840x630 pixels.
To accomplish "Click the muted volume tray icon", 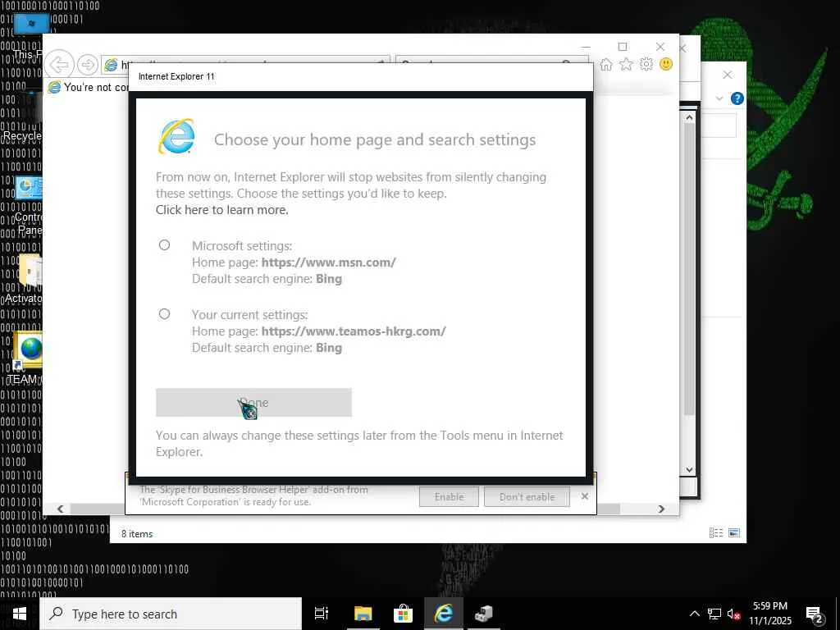I will [733, 614].
